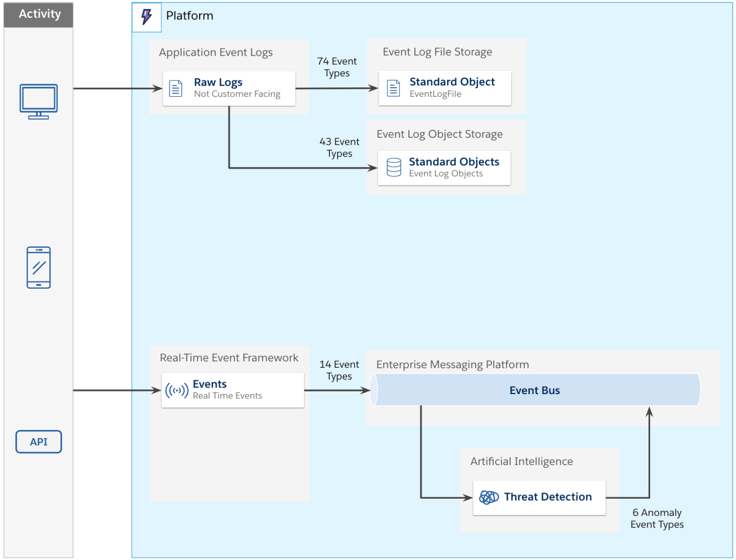Click the mobile phone icon
736x560 pixels.
coord(38,268)
